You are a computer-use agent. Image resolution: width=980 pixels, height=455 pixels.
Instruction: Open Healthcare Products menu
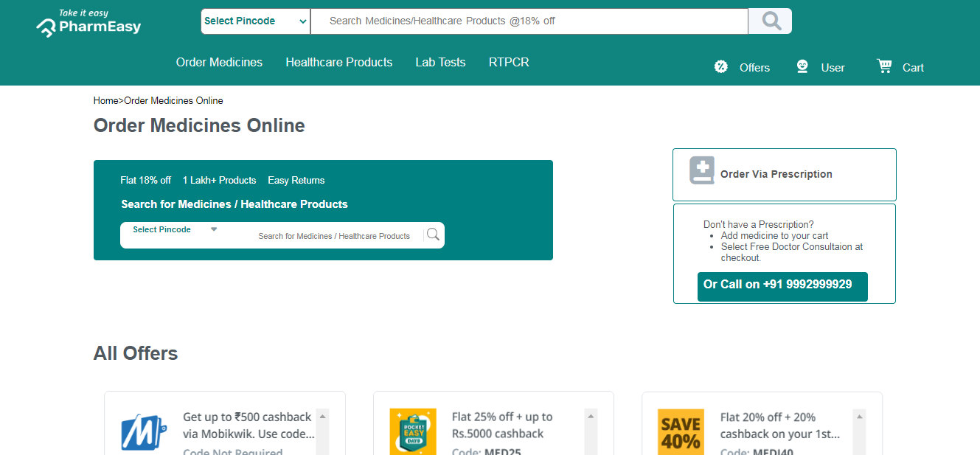(x=339, y=63)
